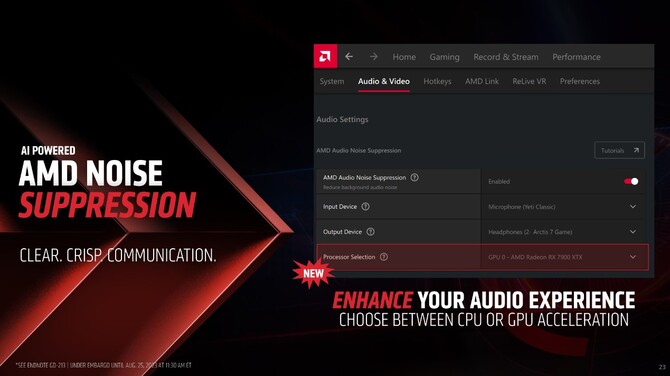Go back with the left arrow
Screen dimensions: 670x376
pos(349,56)
